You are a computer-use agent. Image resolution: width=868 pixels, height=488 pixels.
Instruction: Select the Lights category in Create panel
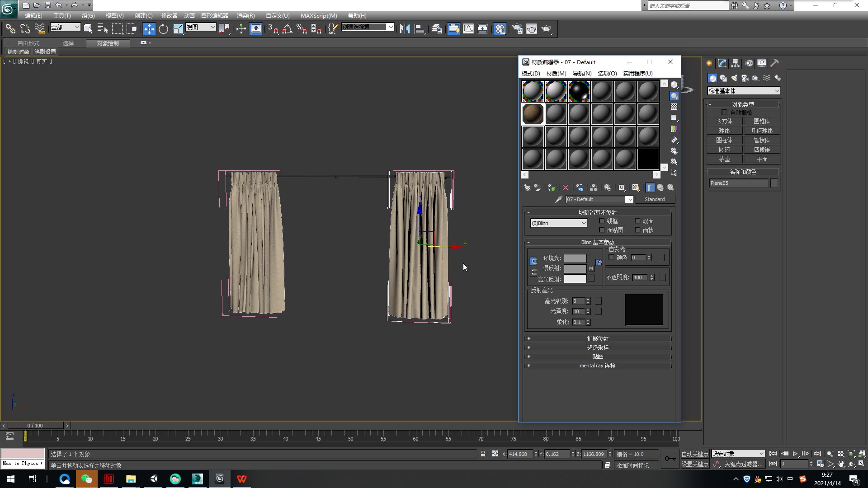coord(734,78)
